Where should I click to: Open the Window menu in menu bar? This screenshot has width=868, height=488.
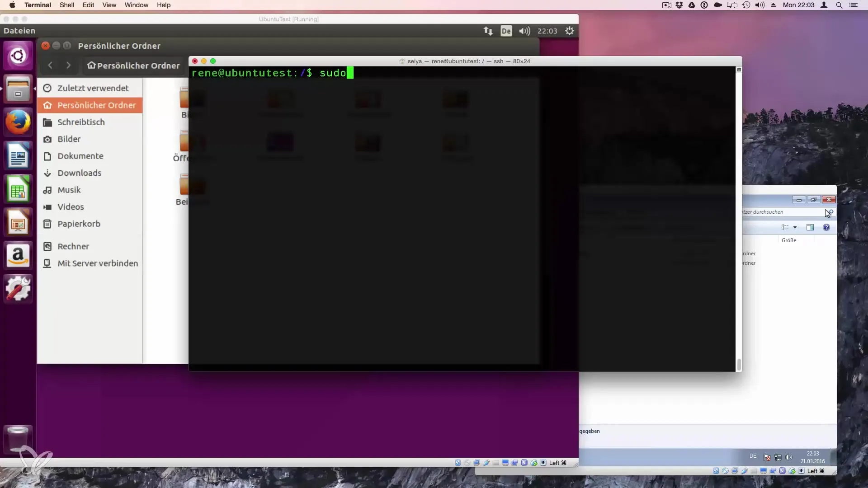point(136,5)
